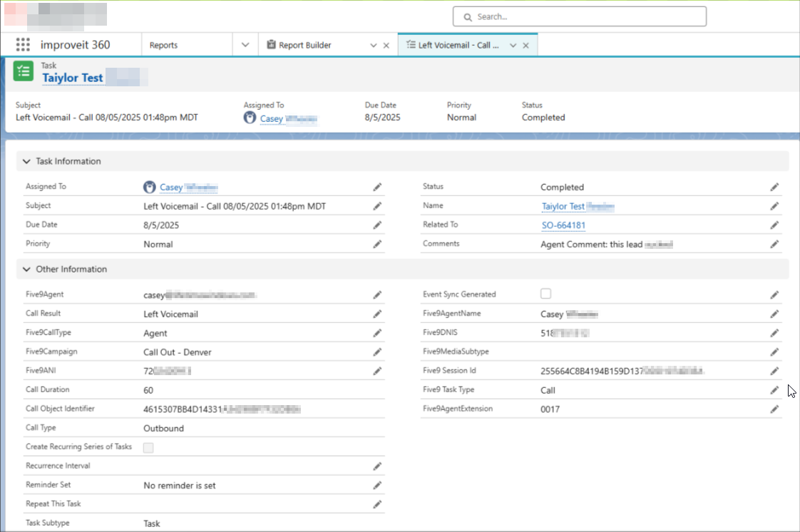The width and height of the screenshot is (800, 532).
Task: Click the No reminder is set text
Action: point(180,486)
